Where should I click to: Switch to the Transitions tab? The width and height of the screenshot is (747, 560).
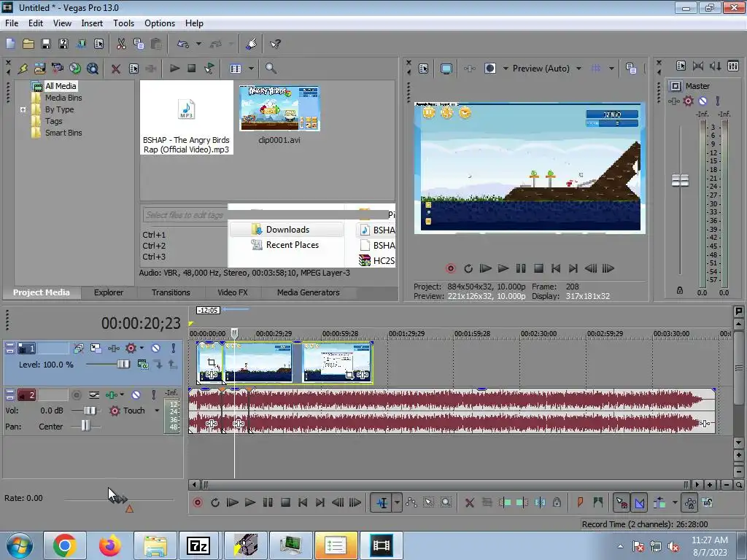[171, 292]
